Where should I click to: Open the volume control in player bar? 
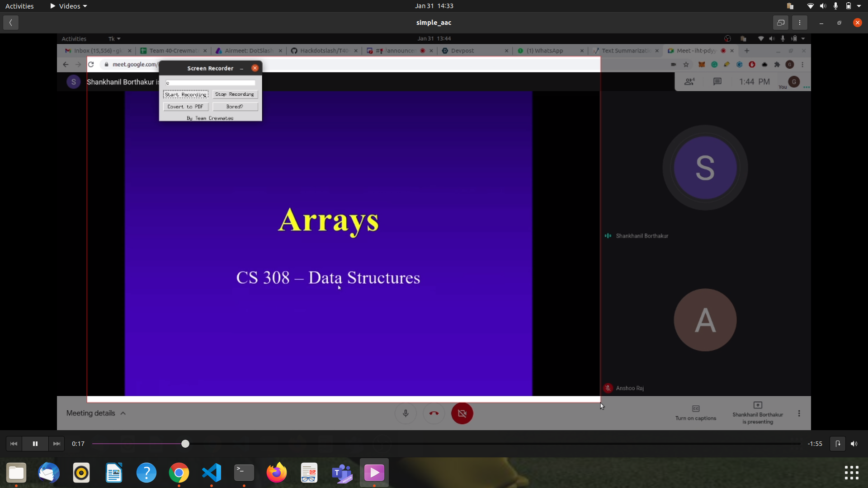(854, 444)
